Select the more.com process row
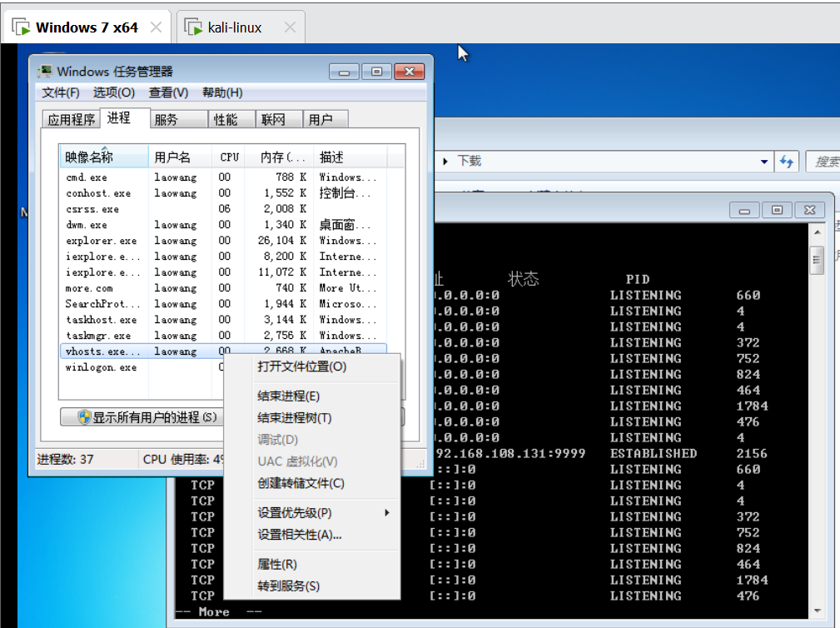Viewport: 840px width, 628px height. tap(223, 288)
